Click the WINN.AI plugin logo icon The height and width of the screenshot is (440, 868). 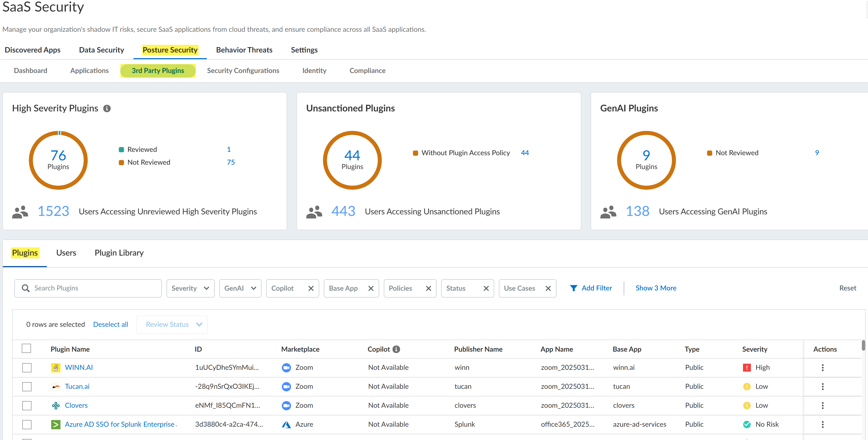coord(56,368)
